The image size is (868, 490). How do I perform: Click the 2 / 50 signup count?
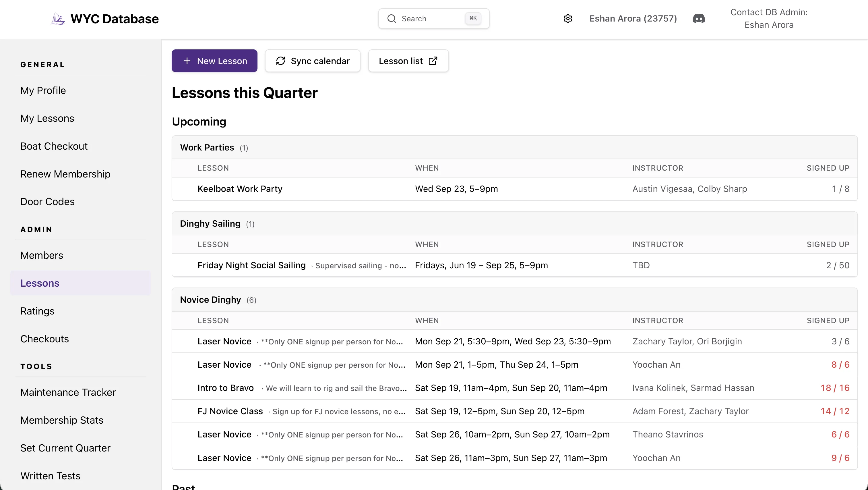click(x=838, y=265)
